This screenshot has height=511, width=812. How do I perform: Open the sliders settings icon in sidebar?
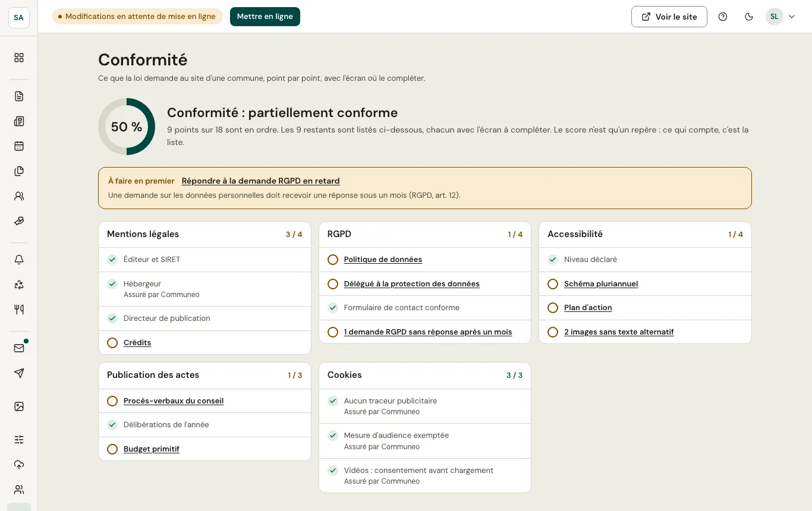(x=19, y=440)
